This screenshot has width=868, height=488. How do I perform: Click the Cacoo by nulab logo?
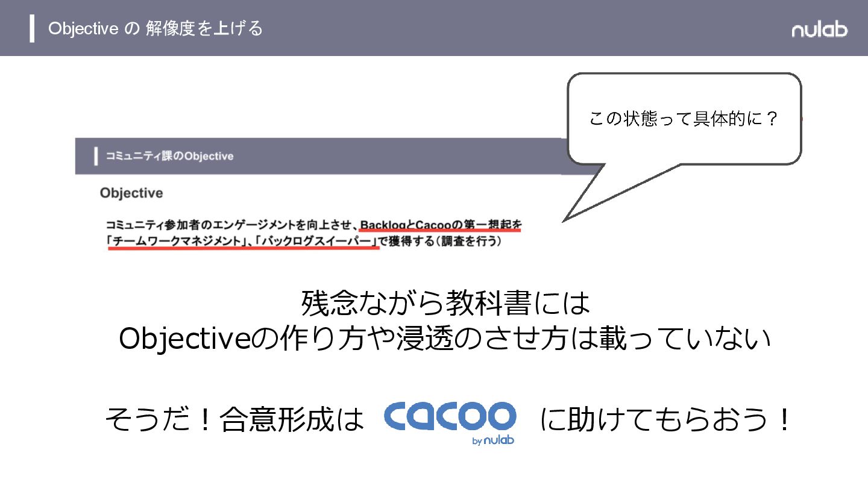tap(450, 422)
